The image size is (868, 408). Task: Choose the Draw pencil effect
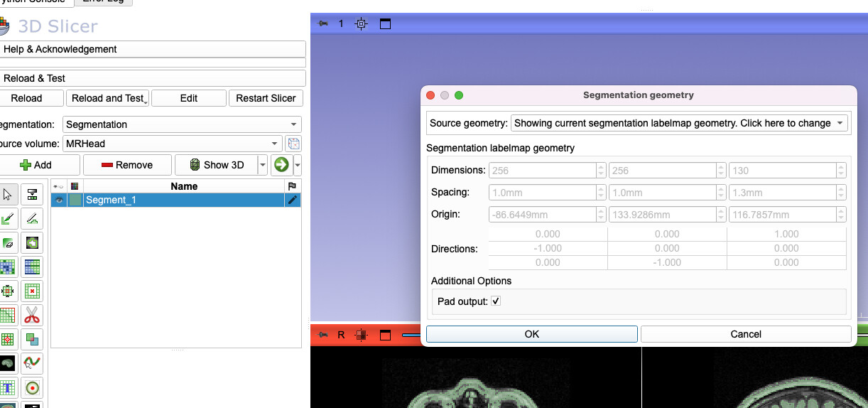32,219
